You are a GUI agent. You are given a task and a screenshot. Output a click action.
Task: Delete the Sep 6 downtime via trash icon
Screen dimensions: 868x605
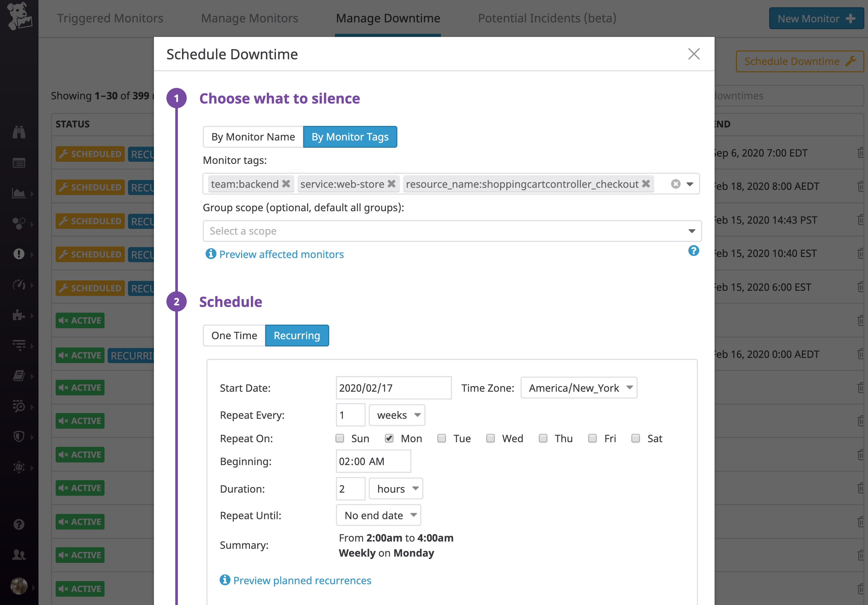click(861, 153)
